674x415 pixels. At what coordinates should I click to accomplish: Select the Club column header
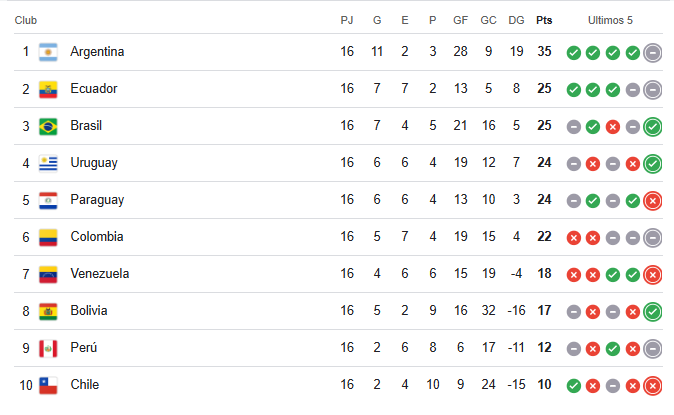[26, 20]
